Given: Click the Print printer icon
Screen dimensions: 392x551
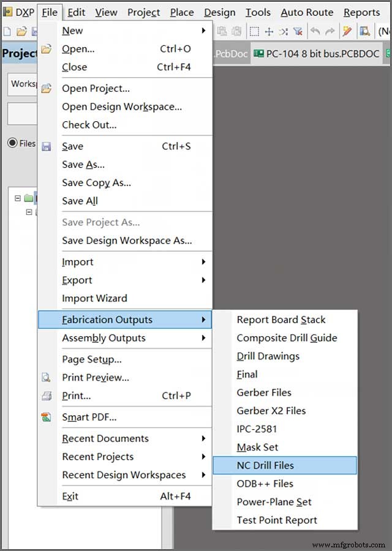Looking at the screenshot, I should pyautogui.click(x=46, y=396).
